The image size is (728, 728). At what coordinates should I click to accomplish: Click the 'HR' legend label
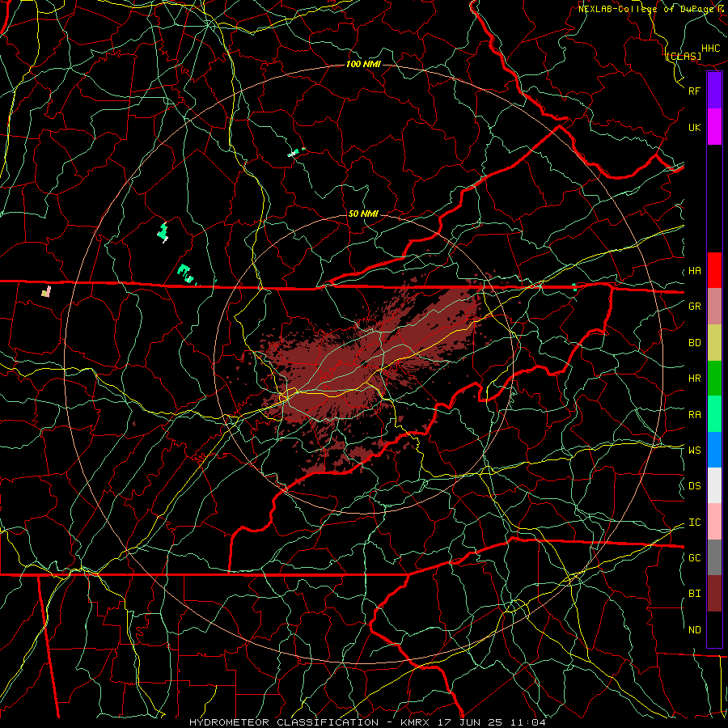coord(694,379)
